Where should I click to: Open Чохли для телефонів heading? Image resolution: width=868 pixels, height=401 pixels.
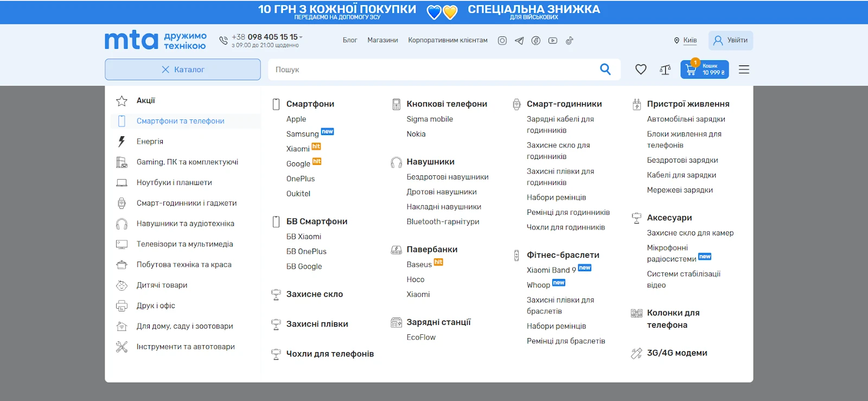(x=330, y=354)
